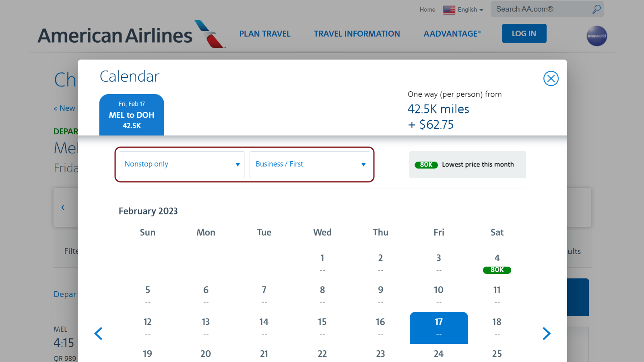The height and width of the screenshot is (362, 644).
Task: Go to previous month with left arrow
Action: pyautogui.click(x=99, y=333)
